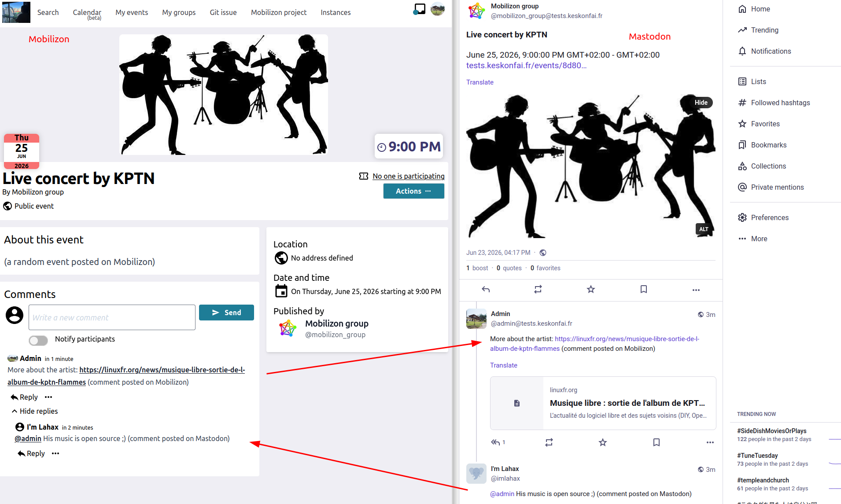Open Collections in Mastodon sidebar
Image resolution: width=841 pixels, height=504 pixels.
point(762,166)
